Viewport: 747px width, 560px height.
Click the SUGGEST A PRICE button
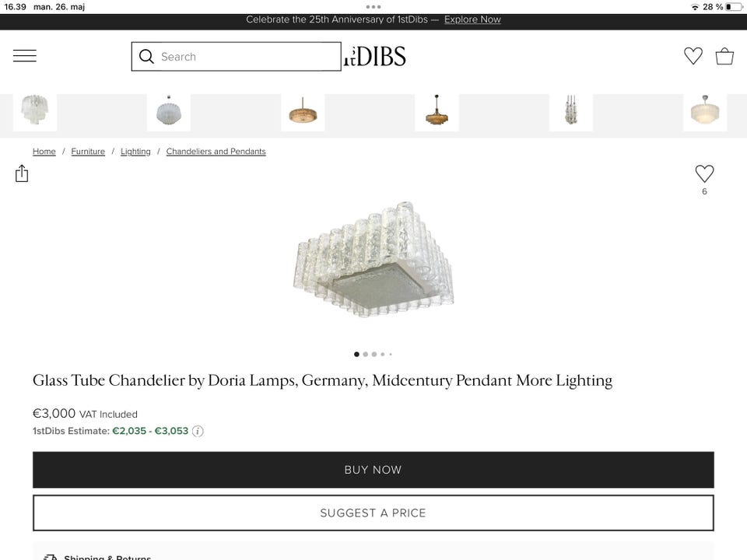[373, 513]
